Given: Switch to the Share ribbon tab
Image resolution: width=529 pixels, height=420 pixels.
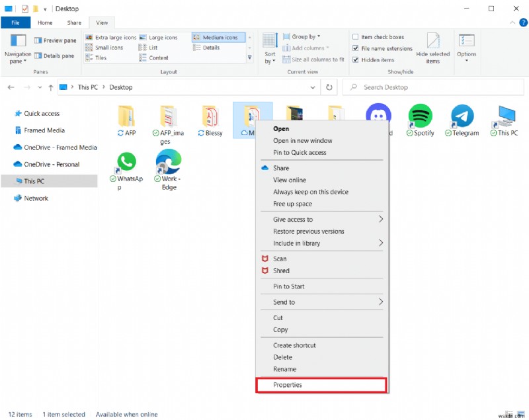Looking at the screenshot, I should coord(74,22).
